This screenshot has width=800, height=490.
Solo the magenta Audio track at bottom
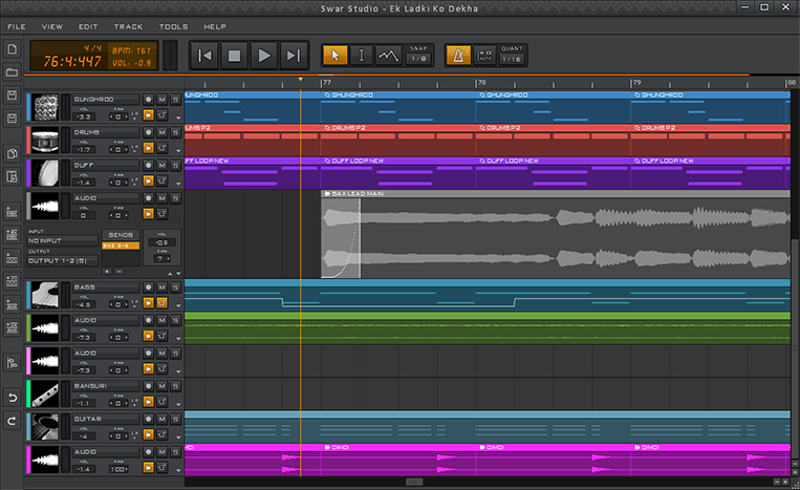click(x=176, y=452)
